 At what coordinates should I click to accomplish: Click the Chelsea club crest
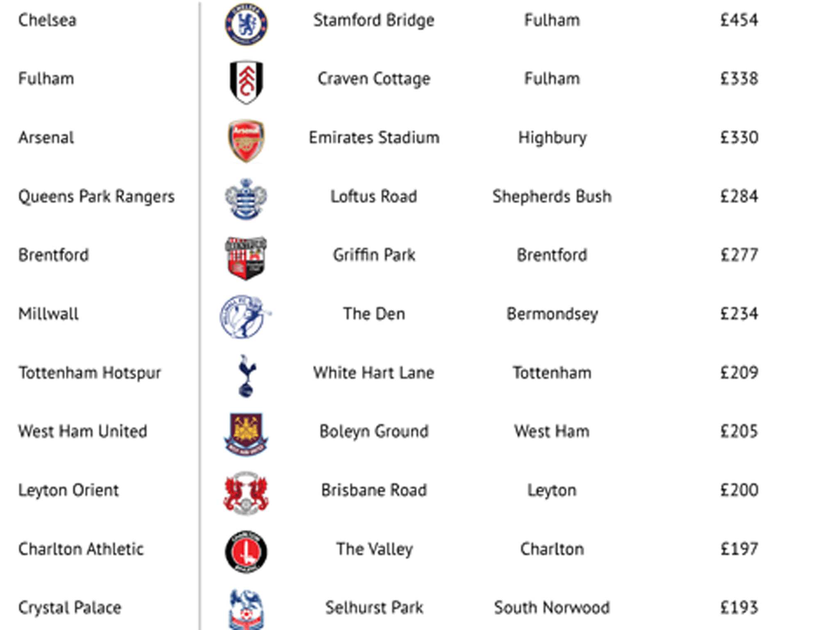click(x=246, y=24)
